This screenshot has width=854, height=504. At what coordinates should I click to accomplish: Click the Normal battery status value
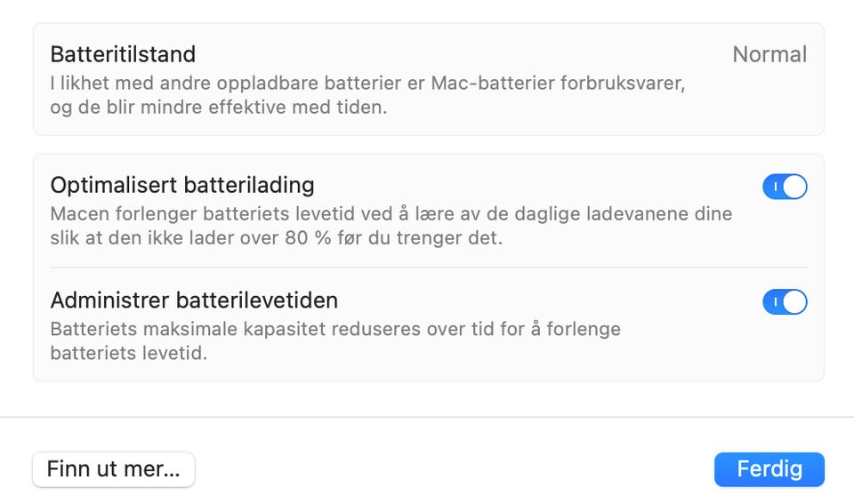pyautogui.click(x=769, y=54)
